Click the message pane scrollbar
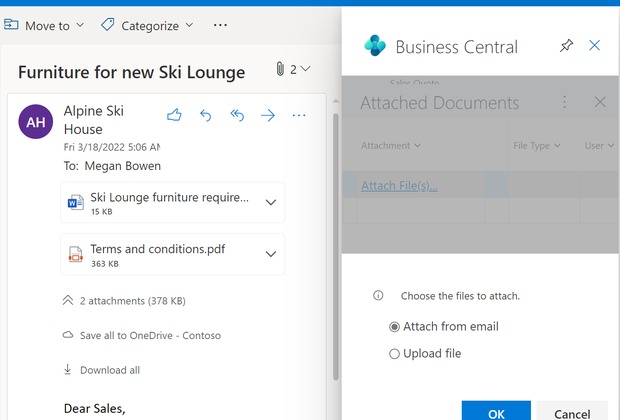Viewport: 620px width, 420px height. tap(336, 245)
